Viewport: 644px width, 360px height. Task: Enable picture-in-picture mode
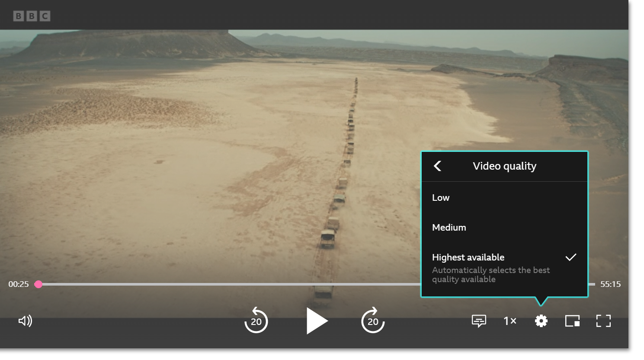[572, 321]
